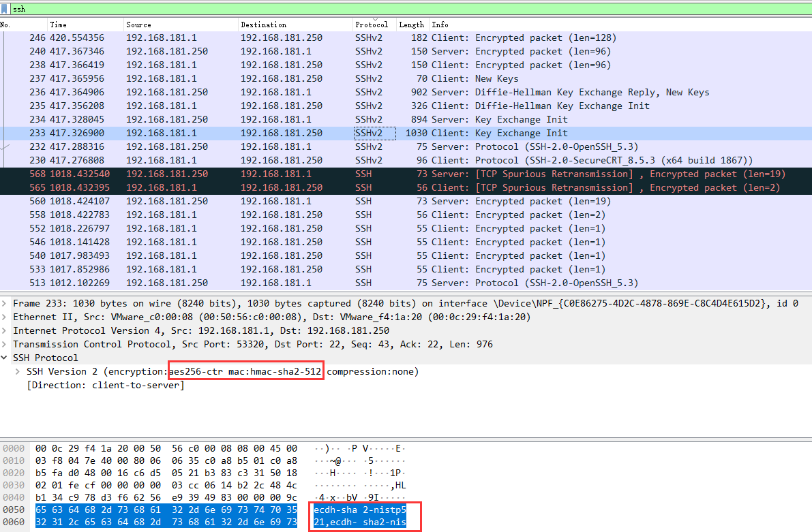Sort packets by the No. column header
This screenshot has height=532, width=812.
pos(23,25)
